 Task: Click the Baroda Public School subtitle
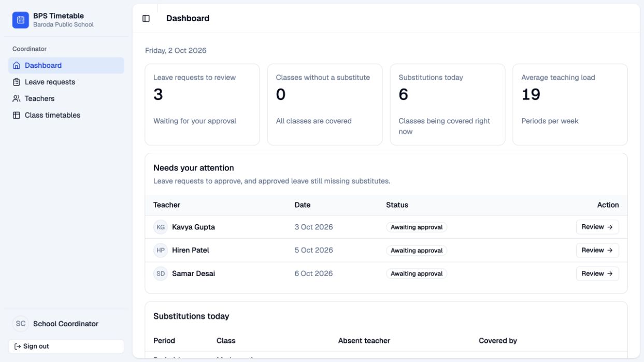tap(63, 25)
